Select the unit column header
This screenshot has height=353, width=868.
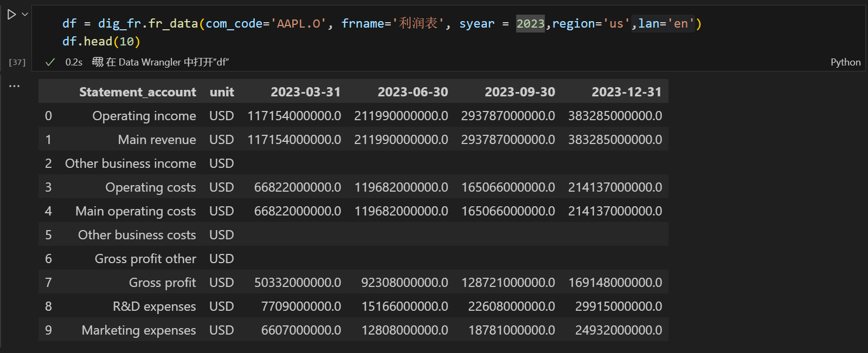pyautogui.click(x=222, y=92)
